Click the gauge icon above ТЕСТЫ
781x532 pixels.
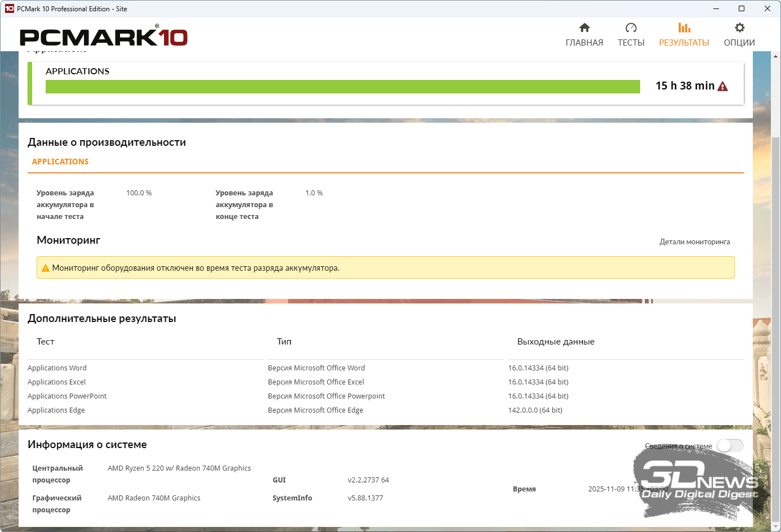click(631, 28)
